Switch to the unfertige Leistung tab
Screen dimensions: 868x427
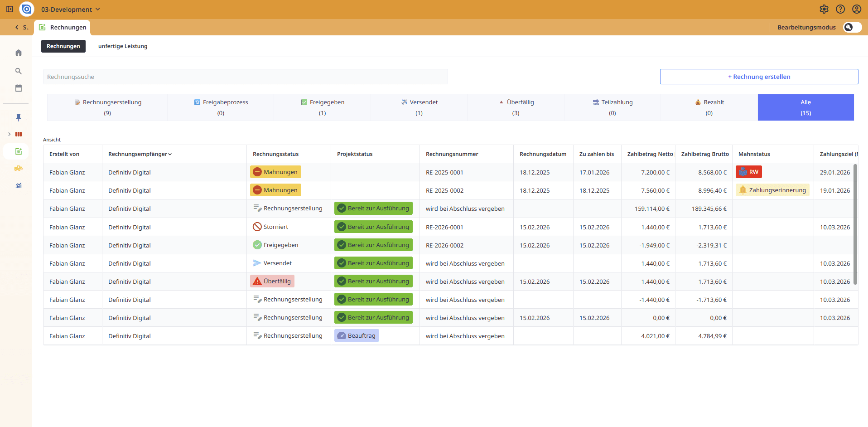point(123,46)
